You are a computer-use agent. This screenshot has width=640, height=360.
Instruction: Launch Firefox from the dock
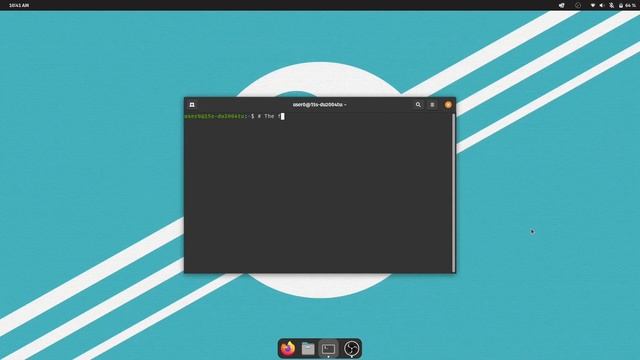pyautogui.click(x=288, y=349)
